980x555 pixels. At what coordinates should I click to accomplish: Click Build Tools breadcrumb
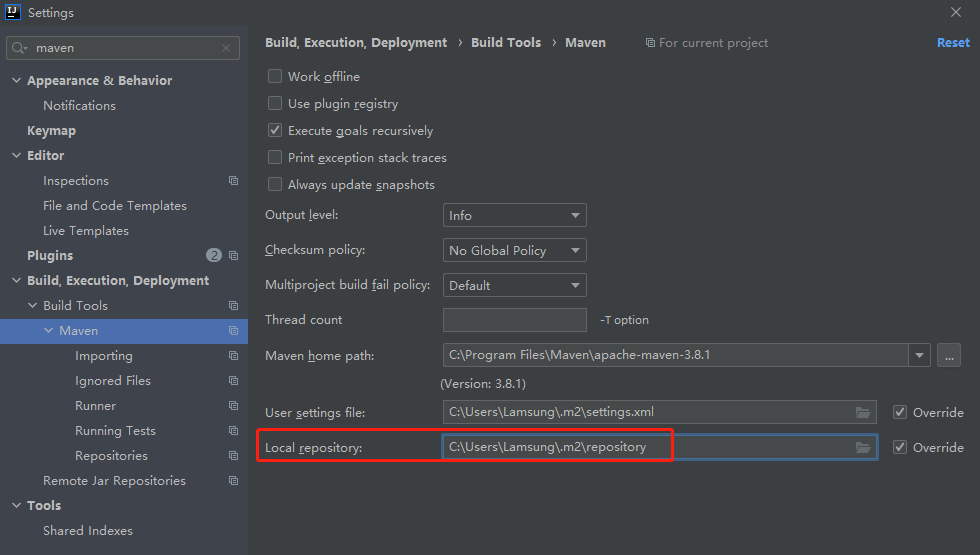(x=506, y=42)
